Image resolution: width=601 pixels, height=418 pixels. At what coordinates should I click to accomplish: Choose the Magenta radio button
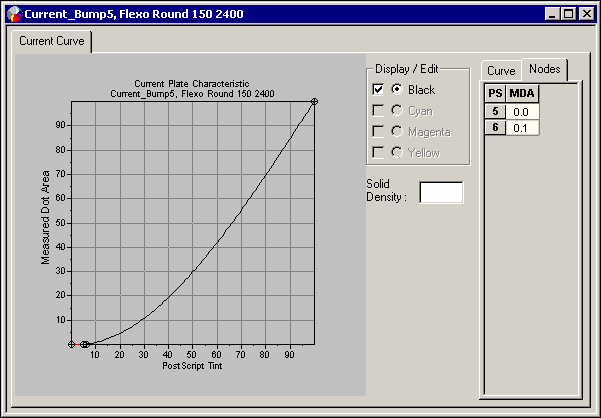click(x=397, y=131)
